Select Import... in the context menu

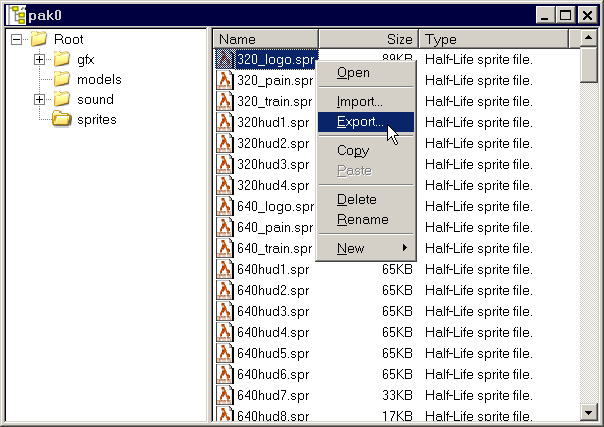tap(359, 101)
